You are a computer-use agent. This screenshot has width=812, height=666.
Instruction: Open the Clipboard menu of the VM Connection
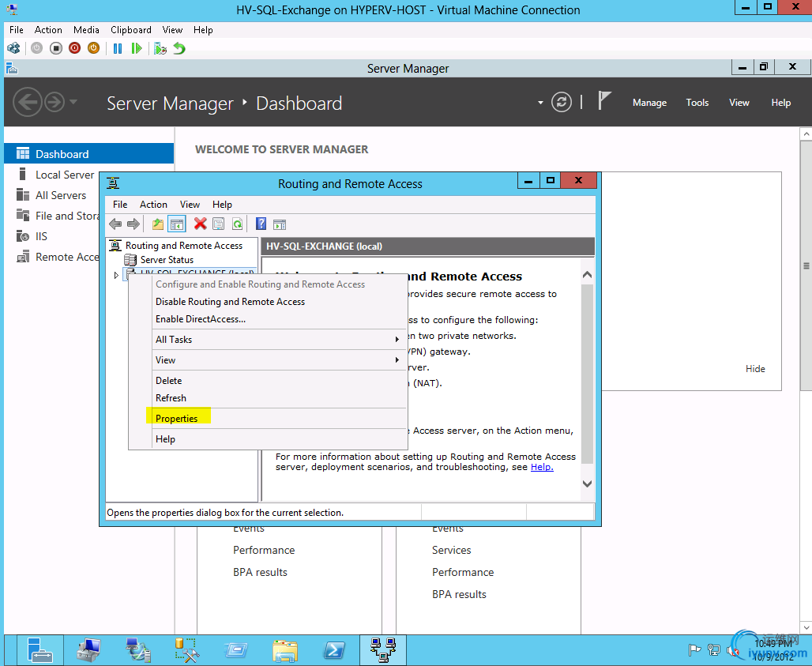coord(131,30)
